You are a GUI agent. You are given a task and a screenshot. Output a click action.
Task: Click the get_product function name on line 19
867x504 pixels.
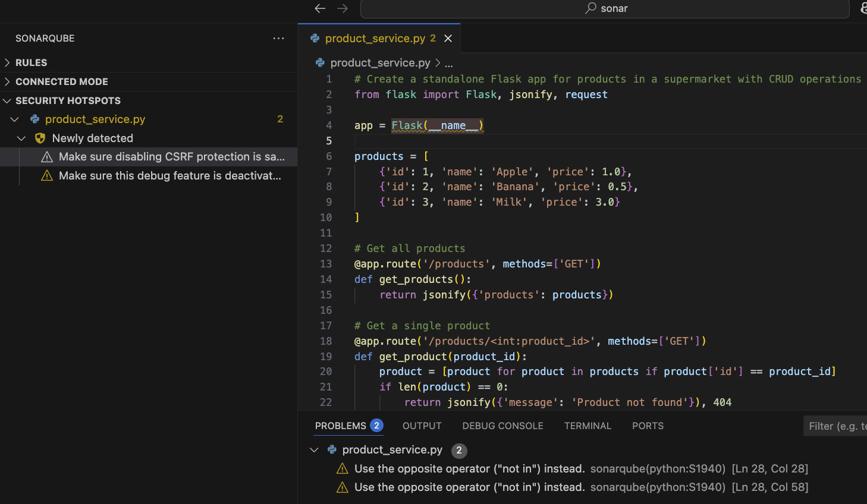click(413, 357)
